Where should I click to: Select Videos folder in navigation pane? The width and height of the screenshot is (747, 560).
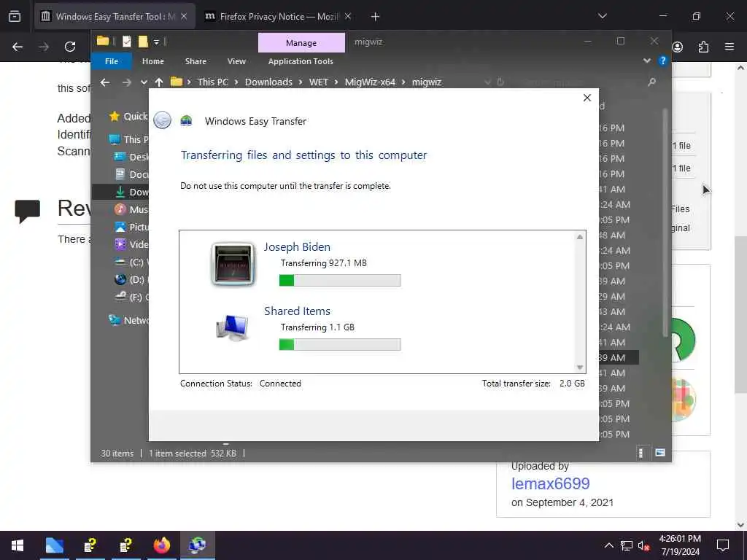131,244
